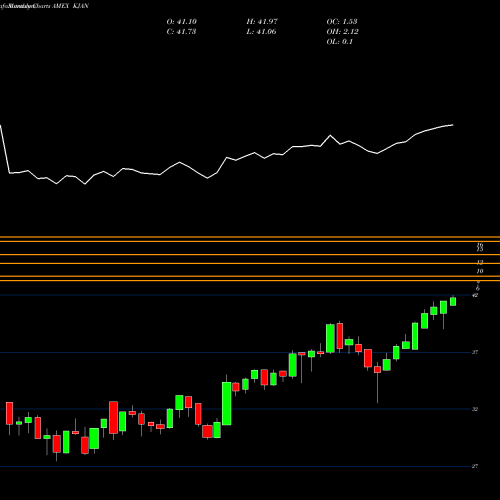500x500 pixels.
Task: Click the AMEX KIAN chart title
Action: pyautogui.click(x=70, y=6)
